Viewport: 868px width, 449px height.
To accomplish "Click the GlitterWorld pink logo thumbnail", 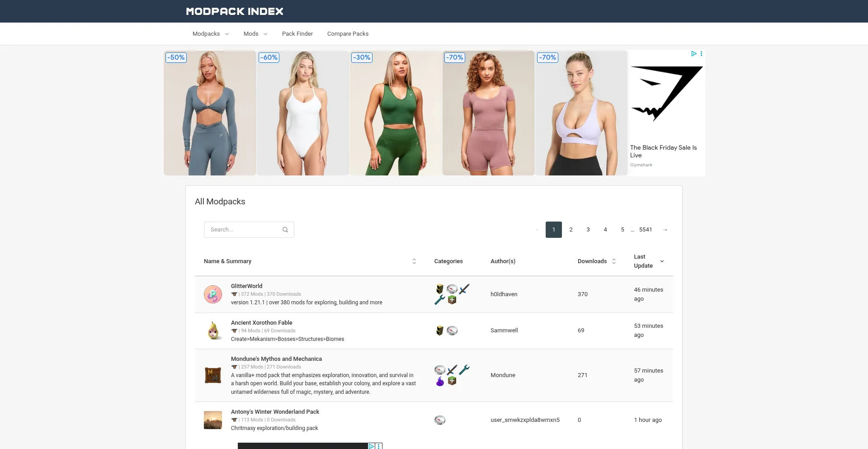I will coord(212,294).
